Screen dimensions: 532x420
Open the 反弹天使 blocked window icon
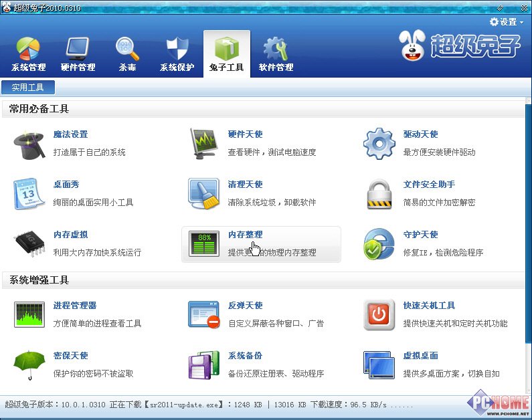pos(204,314)
